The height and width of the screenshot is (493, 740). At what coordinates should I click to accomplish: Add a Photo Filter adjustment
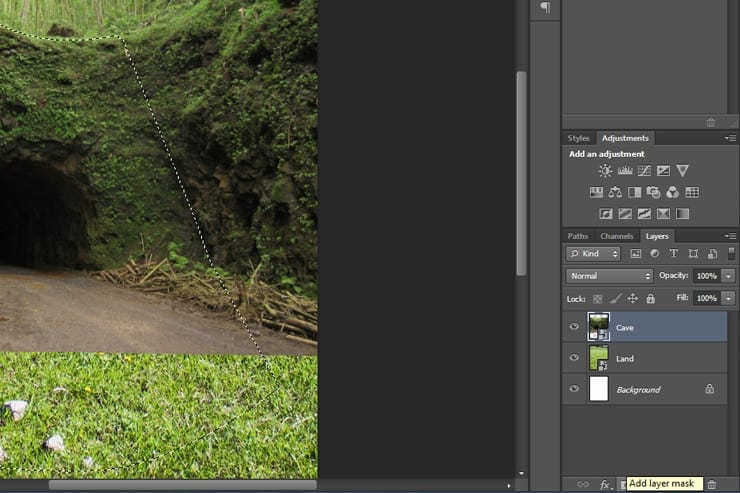(x=654, y=192)
